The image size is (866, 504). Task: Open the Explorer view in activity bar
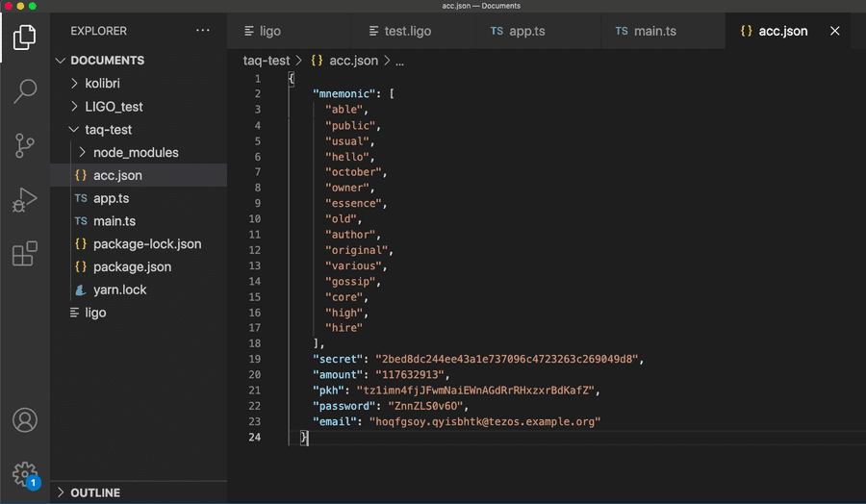(x=25, y=38)
